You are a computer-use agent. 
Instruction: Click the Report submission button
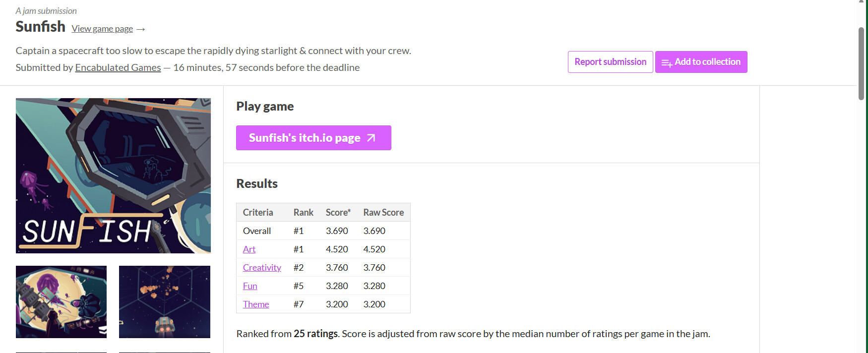click(610, 62)
